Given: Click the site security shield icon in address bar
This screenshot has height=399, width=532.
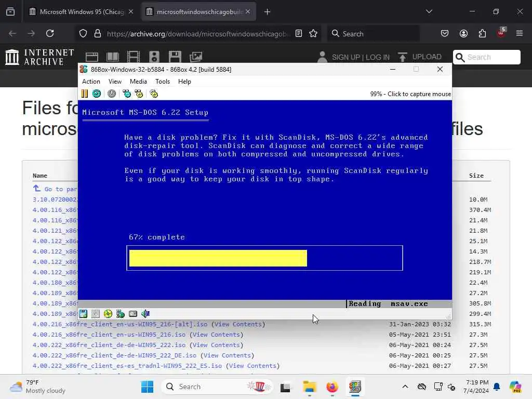Looking at the screenshot, I should (x=83, y=34).
